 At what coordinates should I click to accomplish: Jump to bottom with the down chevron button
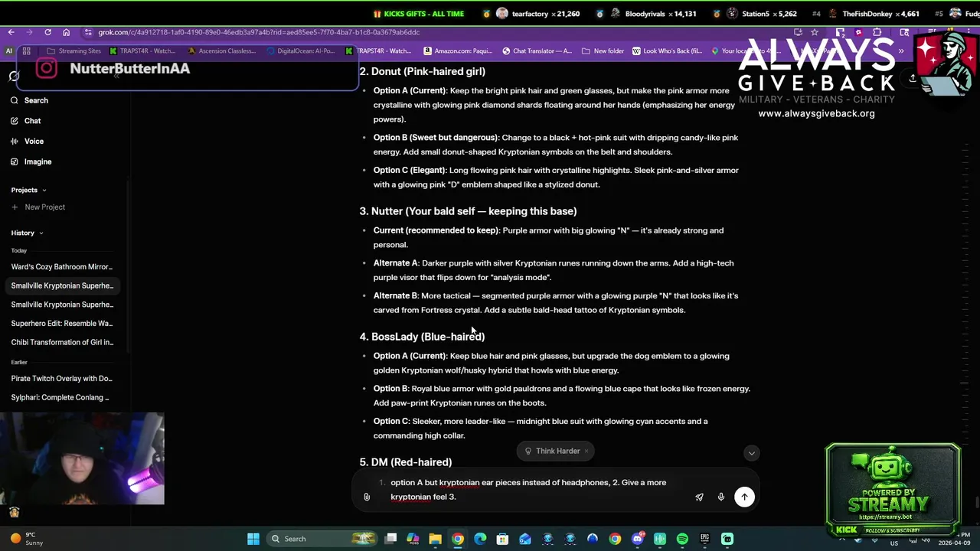(752, 453)
